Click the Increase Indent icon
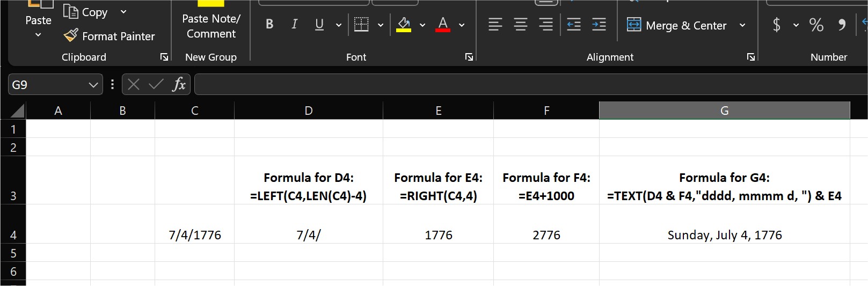The width and height of the screenshot is (868, 286). click(x=599, y=25)
